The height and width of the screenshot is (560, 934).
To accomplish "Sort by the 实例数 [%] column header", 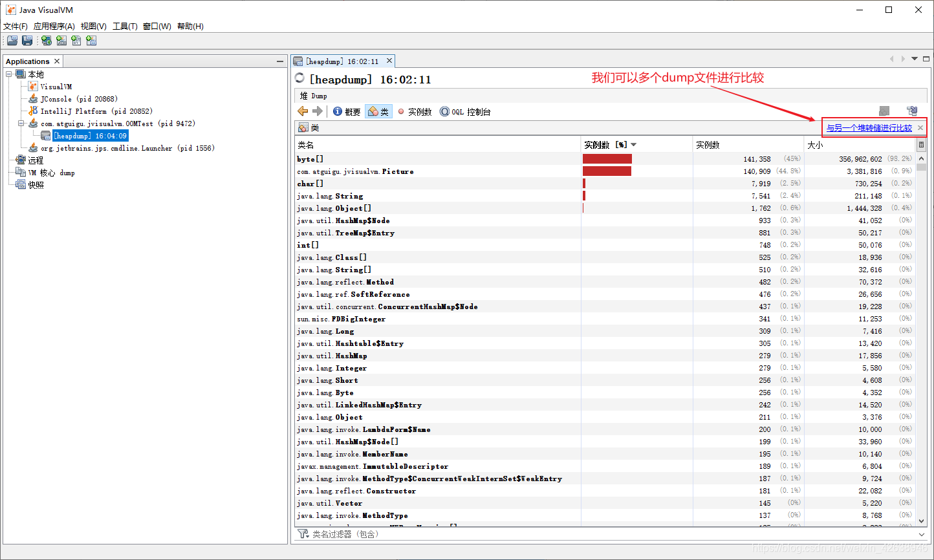I will [637, 145].
